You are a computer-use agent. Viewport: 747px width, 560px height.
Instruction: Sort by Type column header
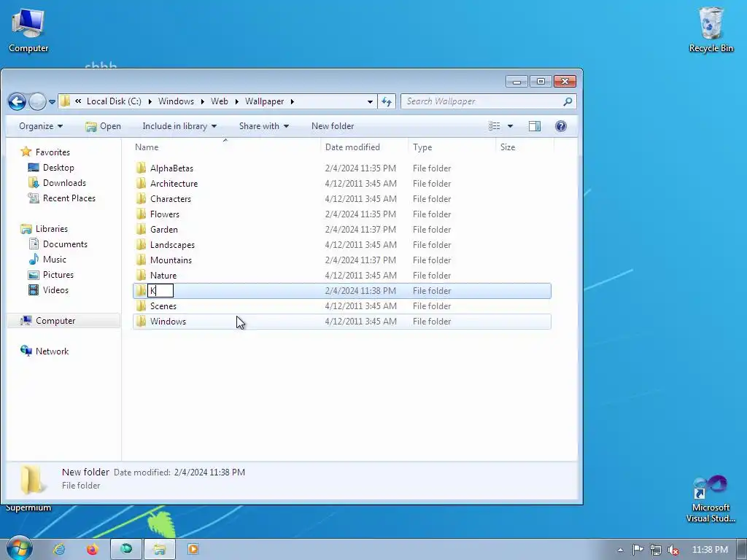click(452, 147)
